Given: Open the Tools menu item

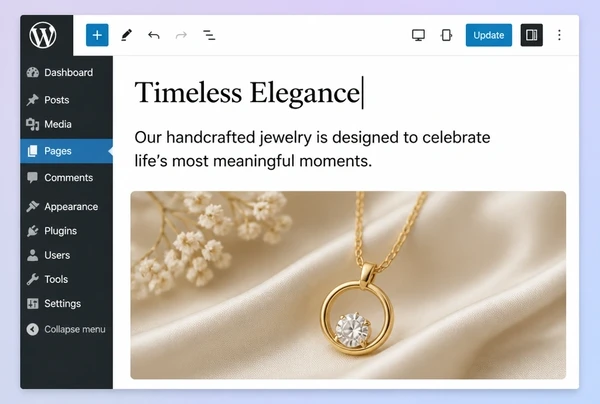Looking at the screenshot, I should [67, 279].
